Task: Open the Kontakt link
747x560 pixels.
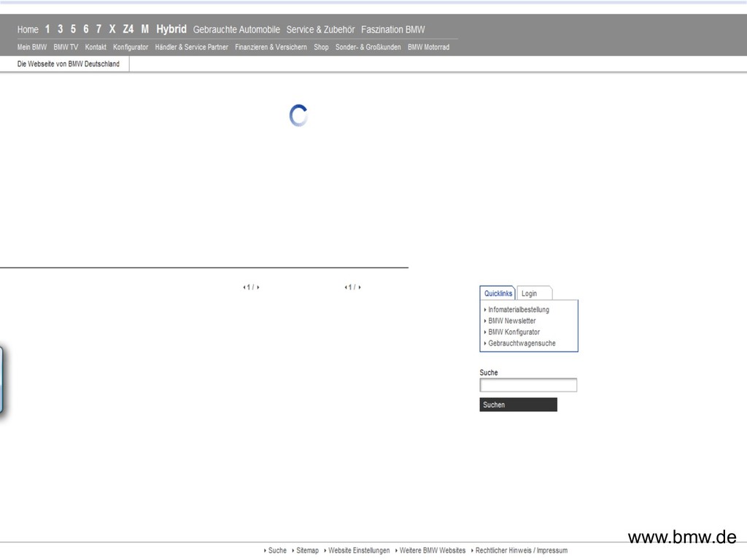Action: click(96, 47)
